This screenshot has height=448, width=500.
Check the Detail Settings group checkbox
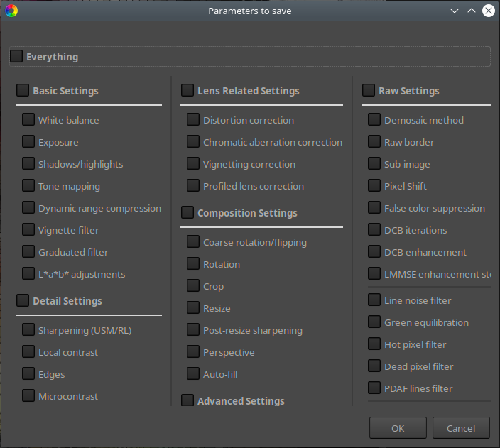click(23, 300)
